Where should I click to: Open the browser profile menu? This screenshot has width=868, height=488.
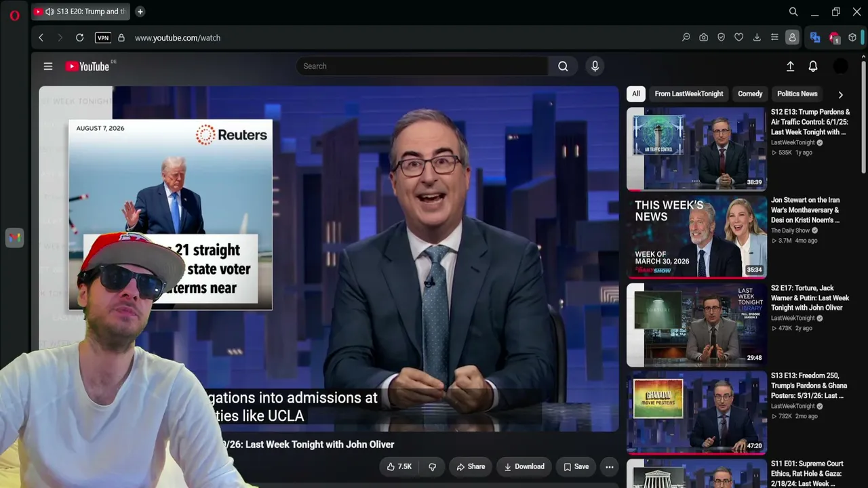click(x=791, y=38)
